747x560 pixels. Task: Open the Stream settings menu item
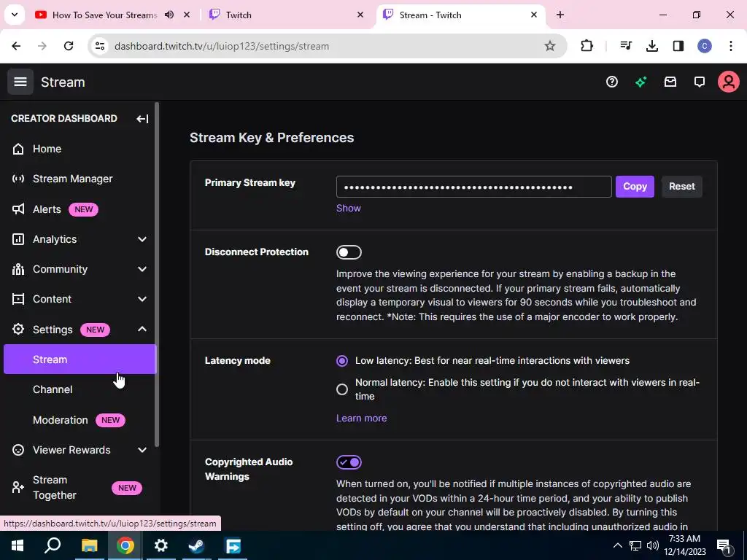(x=80, y=359)
